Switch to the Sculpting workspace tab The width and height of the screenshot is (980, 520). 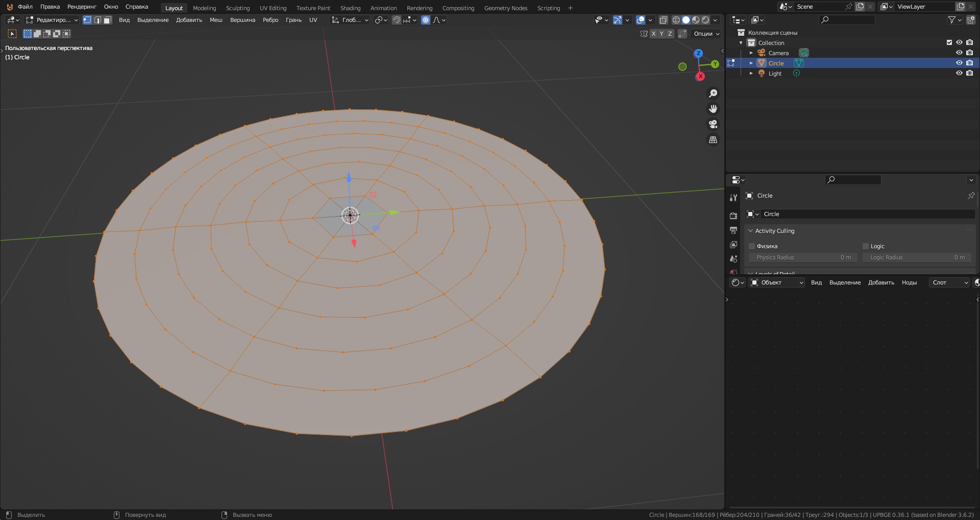pos(238,8)
